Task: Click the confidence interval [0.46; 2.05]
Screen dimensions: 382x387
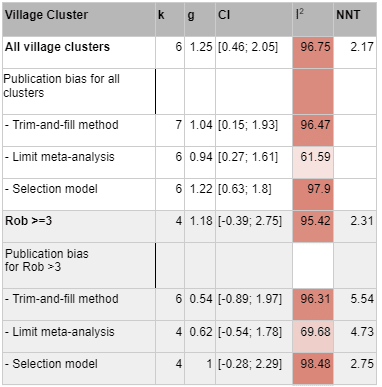Action: pyautogui.click(x=248, y=47)
